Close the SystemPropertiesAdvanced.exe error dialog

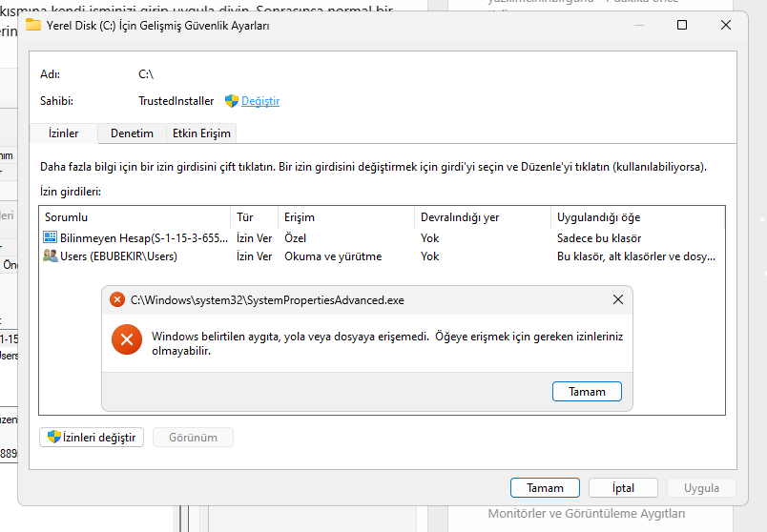click(x=618, y=299)
